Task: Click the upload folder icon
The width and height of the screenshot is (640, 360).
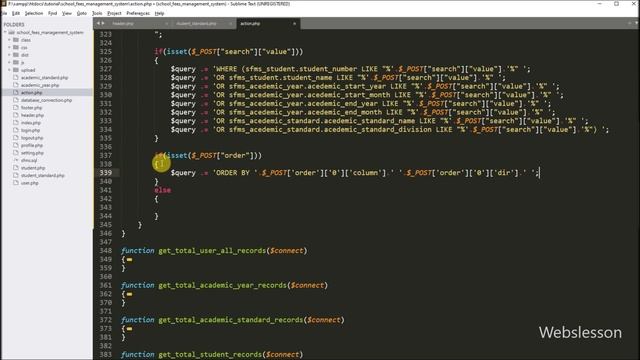Action: (16, 70)
